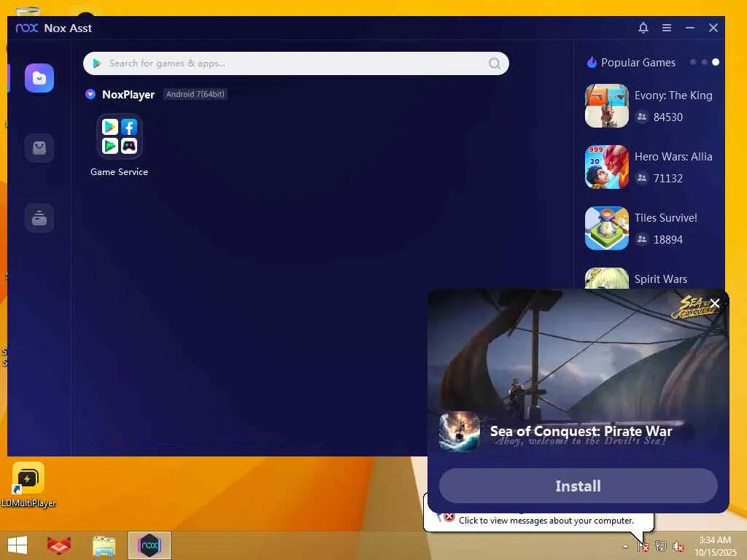
Task: Click the network tray icon
Action: pos(660,546)
